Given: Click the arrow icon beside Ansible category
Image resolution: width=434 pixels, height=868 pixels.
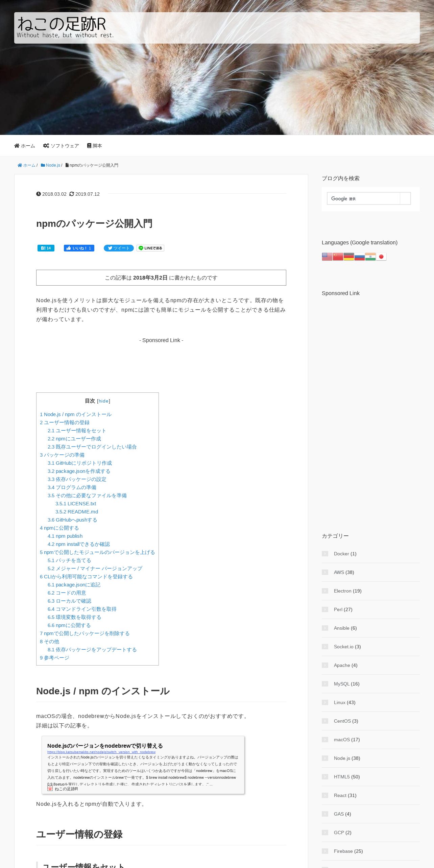Looking at the screenshot, I should tap(325, 628).
